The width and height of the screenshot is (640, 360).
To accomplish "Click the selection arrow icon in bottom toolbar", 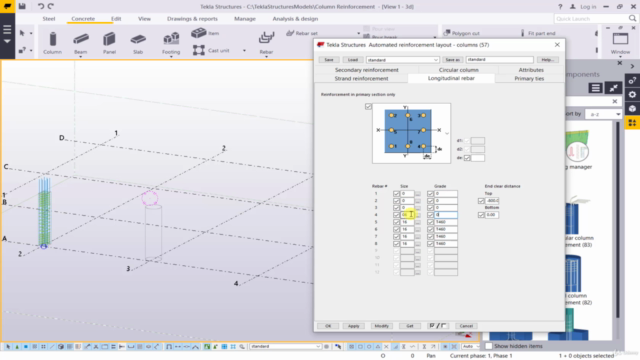I will [x=8, y=347].
